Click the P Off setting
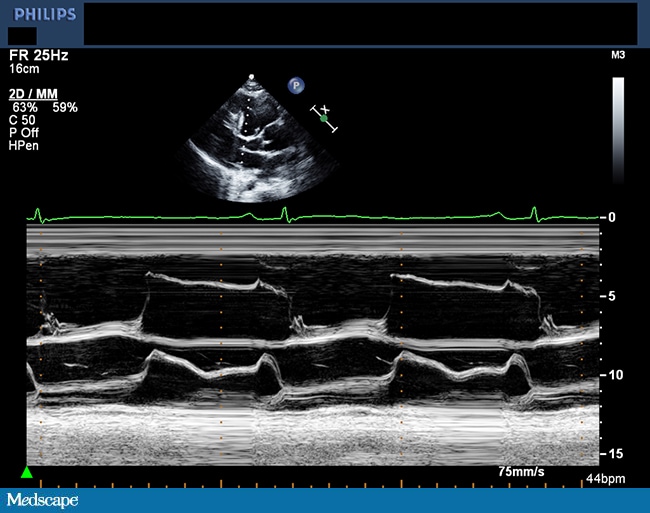This screenshot has width=650, height=513. coord(25,132)
